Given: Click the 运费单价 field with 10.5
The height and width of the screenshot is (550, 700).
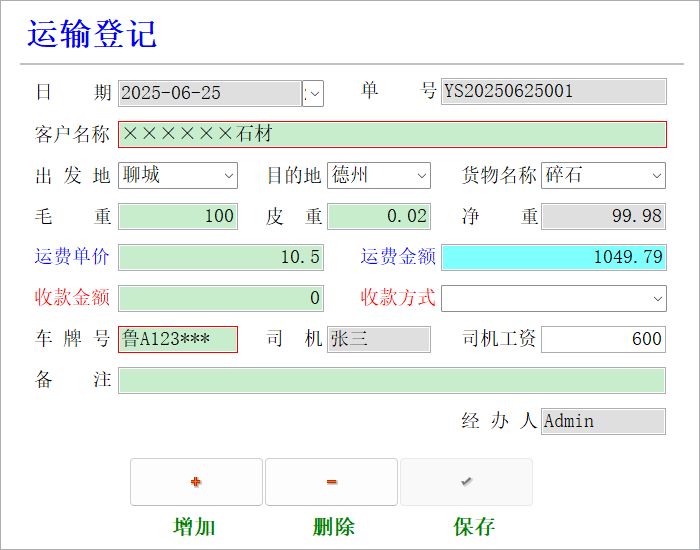Looking at the screenshot, I should coord(221,257).
